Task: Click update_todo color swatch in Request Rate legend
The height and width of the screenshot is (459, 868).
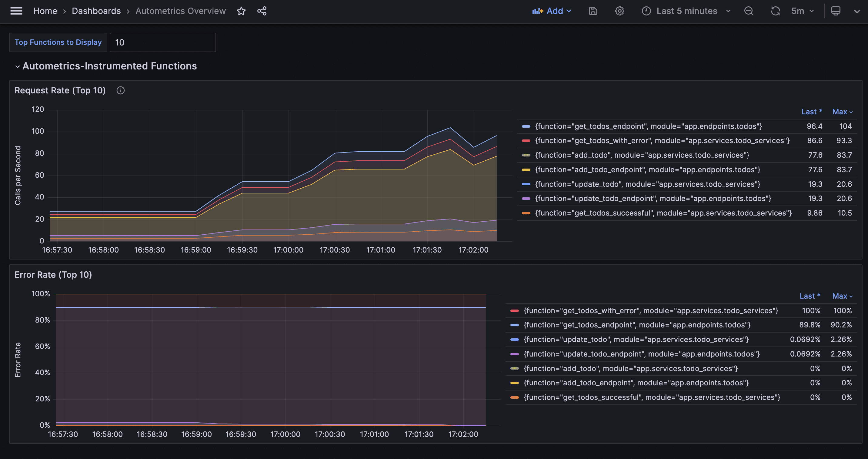Action: pos(526,184)
